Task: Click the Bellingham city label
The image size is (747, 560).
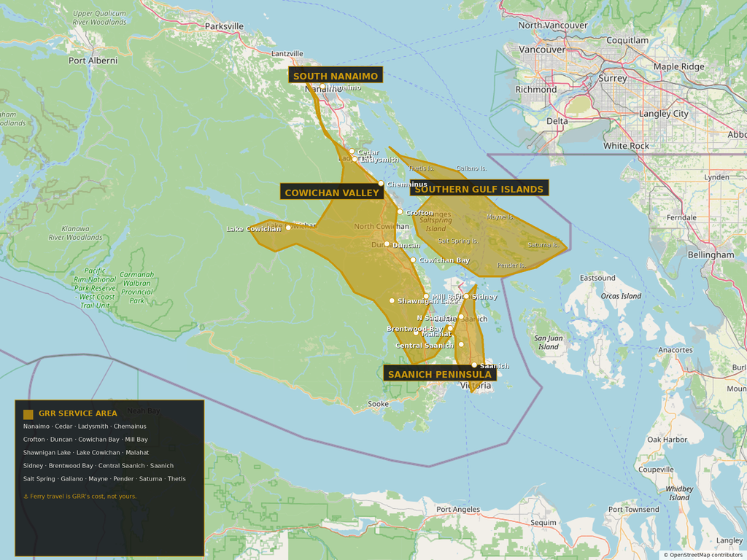Action: pos(711,254)
